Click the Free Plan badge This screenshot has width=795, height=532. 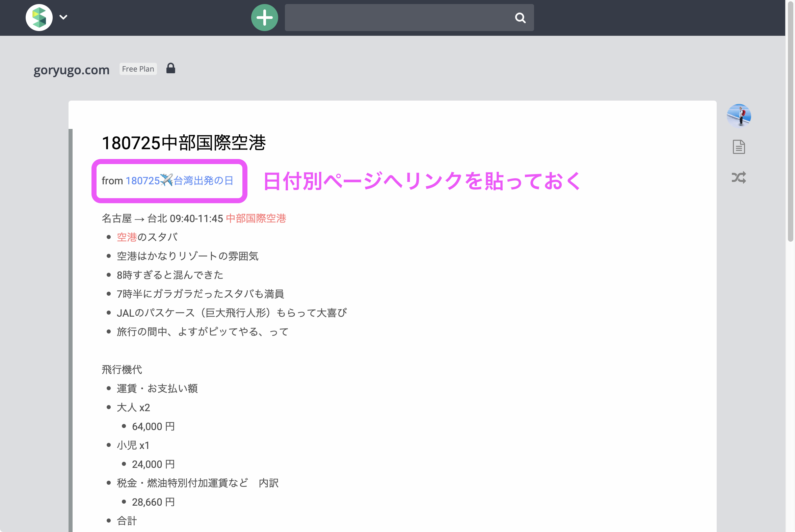coord(138,69)
